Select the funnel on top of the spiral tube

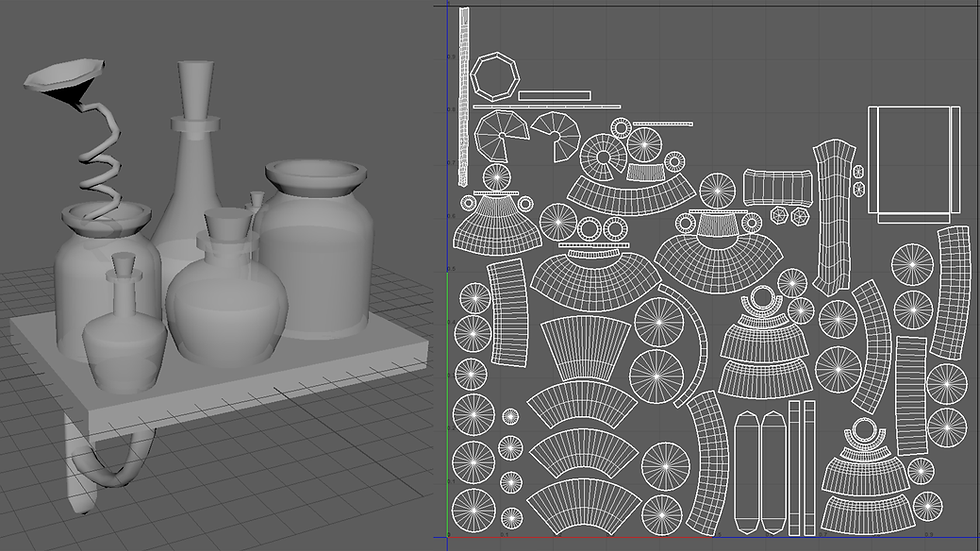coord(62,81)
